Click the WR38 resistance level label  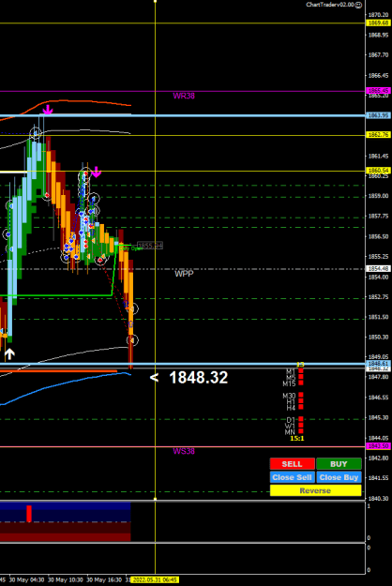coord(184,96)
